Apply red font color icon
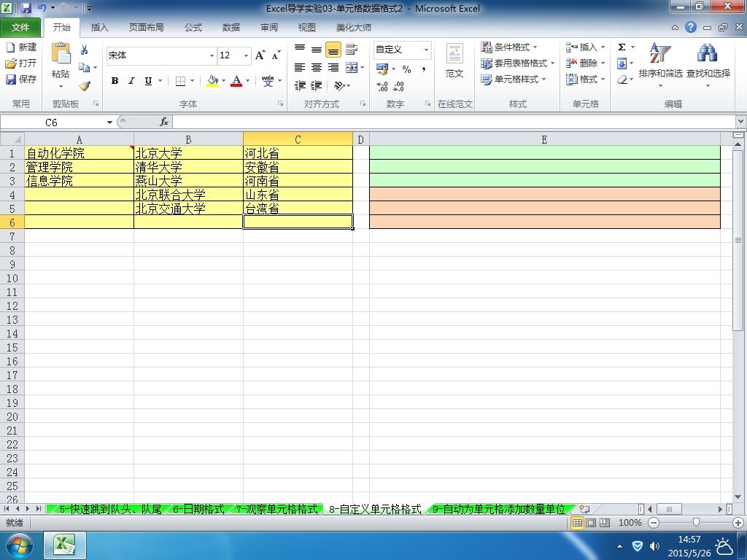The image size is (747, 560). point(236,81)
